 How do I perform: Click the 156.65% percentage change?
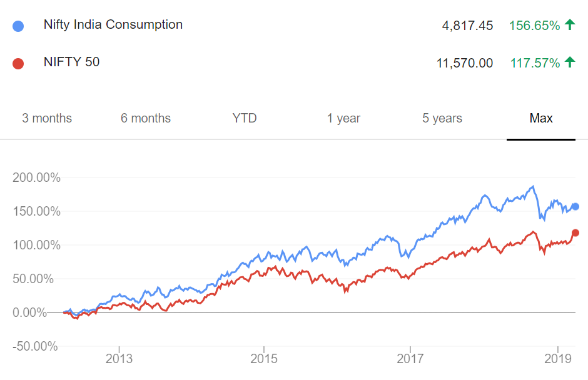click(x=534, y=26)
